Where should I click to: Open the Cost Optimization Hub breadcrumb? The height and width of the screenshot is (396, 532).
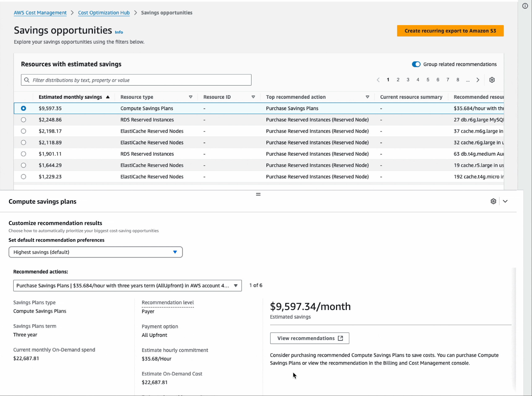104,13
